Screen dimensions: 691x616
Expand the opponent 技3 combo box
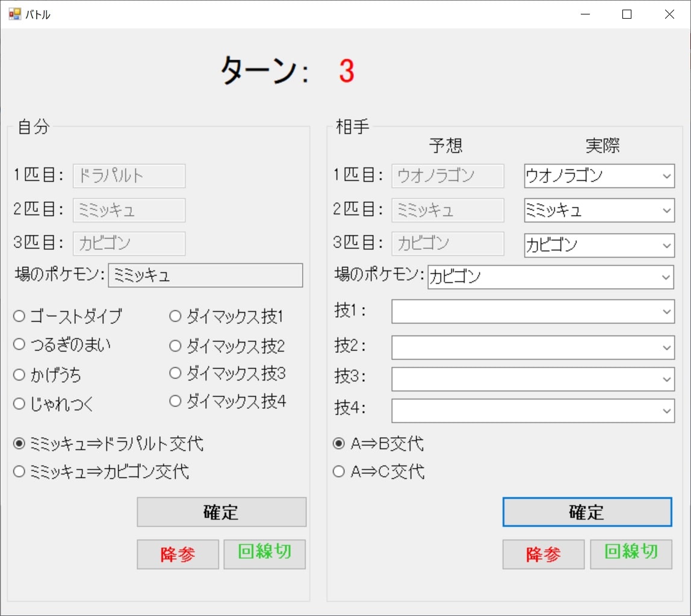pos(533,379)
